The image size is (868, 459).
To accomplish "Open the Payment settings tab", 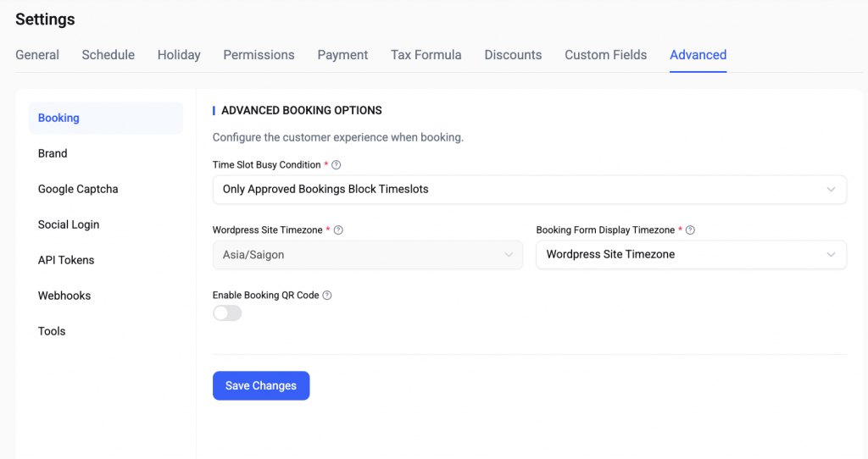I will 342,55.
